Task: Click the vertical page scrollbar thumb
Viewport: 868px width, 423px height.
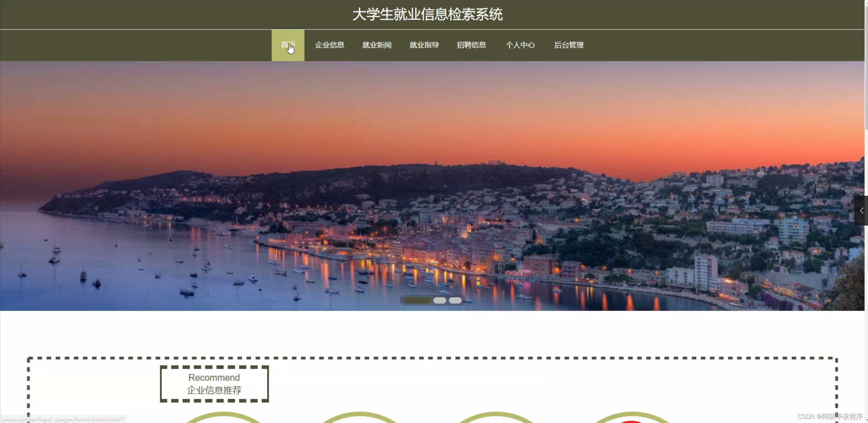Action: pyautogui.click(x=866, y=68)
